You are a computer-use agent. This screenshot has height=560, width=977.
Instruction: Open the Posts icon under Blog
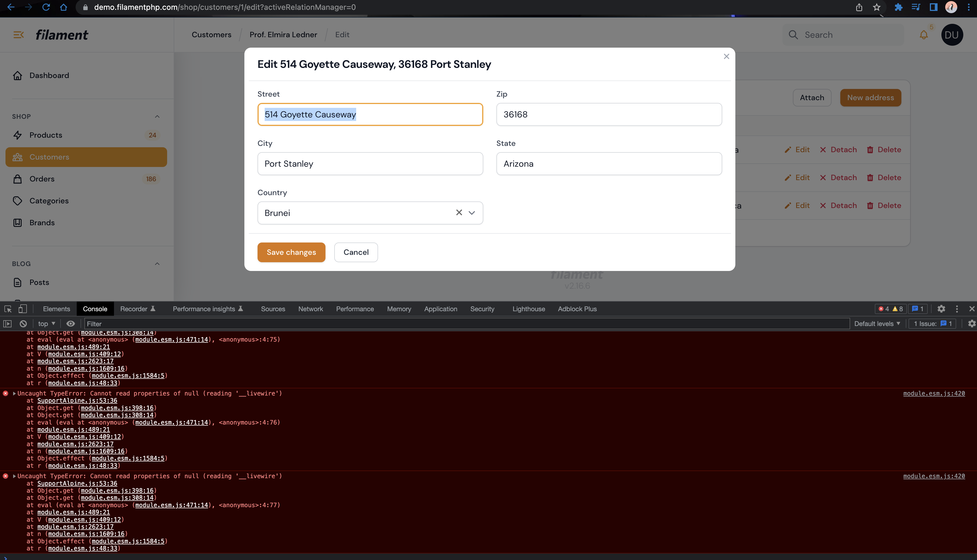(18, 282)
